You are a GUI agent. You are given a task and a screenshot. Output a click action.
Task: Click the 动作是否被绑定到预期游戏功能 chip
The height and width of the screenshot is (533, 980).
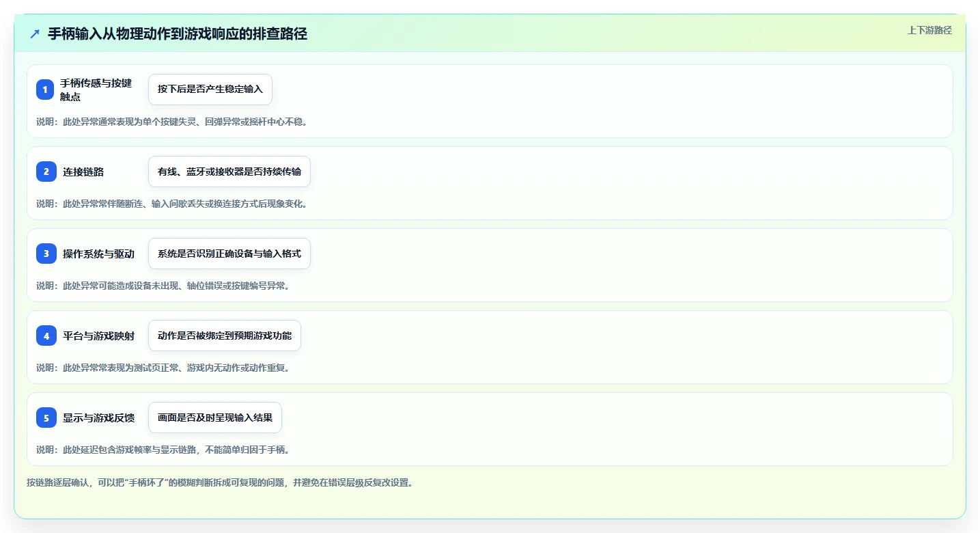pos(225,336)
